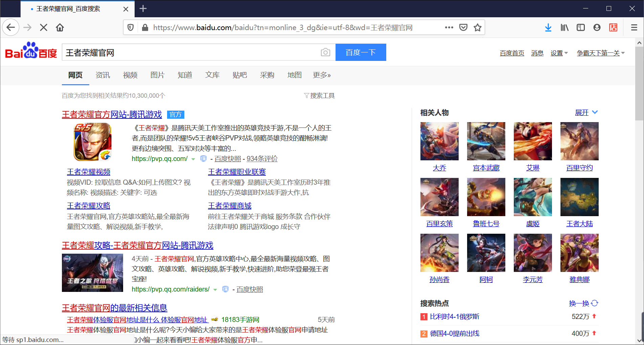Viewport: 644px width, 345px height.
Task: Switch to the 图片 tab
Action: [x=158, y=75]
